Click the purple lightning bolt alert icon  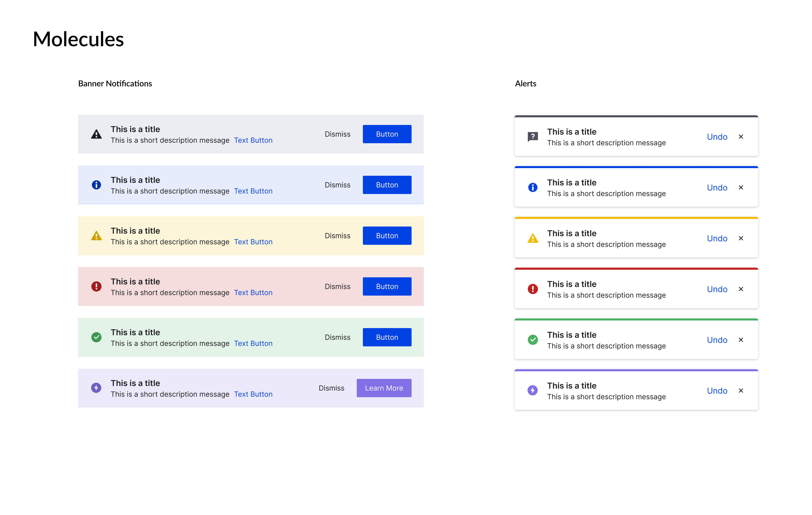coord(532,391)
